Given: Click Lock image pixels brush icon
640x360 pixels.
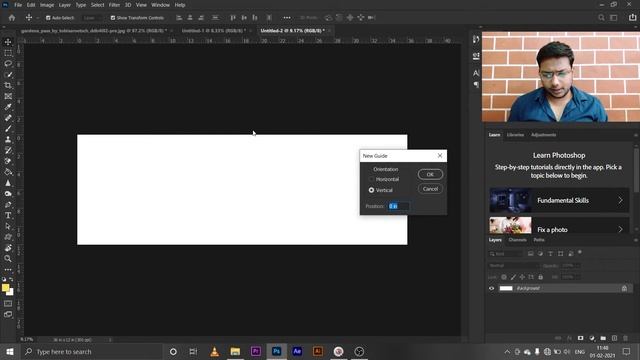Looking at the screenshot, I should 513,277.
